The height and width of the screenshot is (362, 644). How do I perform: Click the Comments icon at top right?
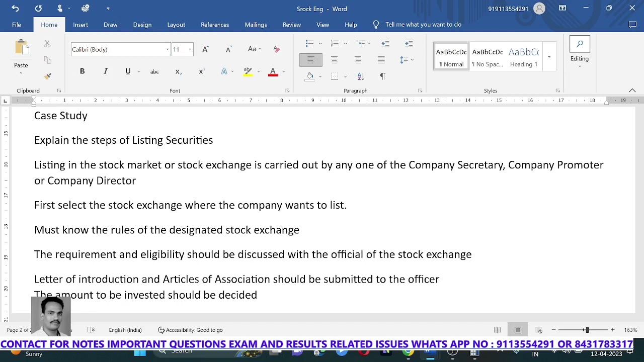pos(633,25)
